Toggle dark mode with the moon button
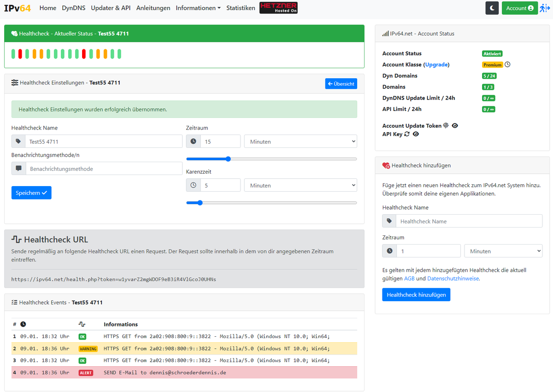 tap(492, 8)
